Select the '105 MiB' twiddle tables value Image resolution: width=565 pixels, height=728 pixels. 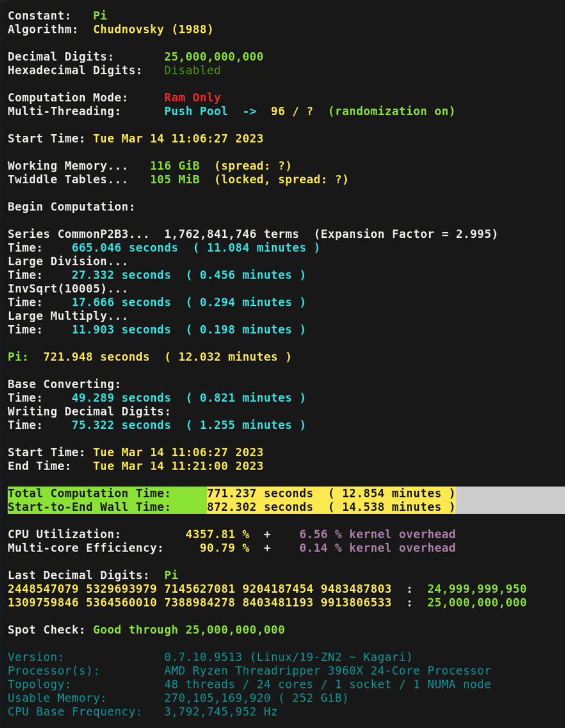click(x=175, y=179)
